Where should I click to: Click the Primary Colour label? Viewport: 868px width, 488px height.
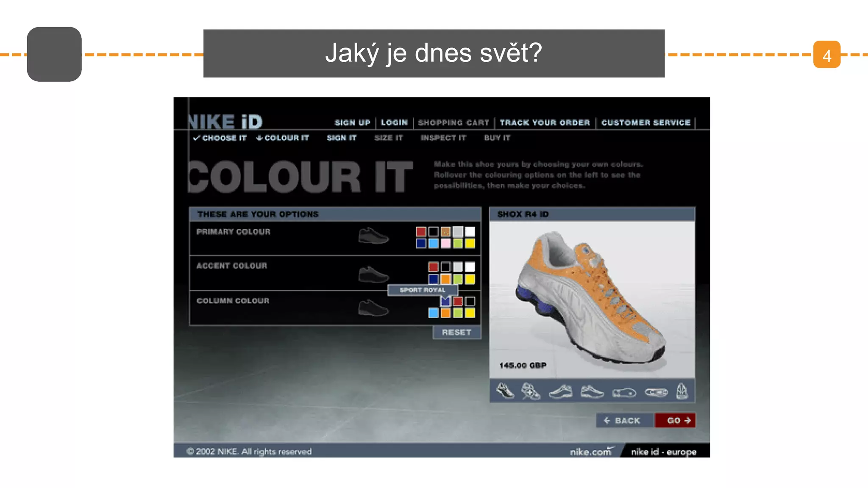coord(234,232)
